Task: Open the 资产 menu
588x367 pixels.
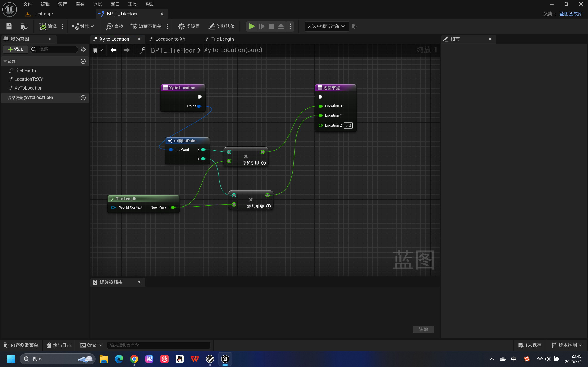Action: (x=63, y=4)
